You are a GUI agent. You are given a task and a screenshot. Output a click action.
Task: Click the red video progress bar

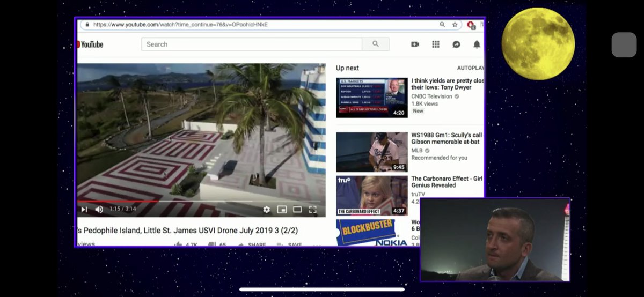118,202
